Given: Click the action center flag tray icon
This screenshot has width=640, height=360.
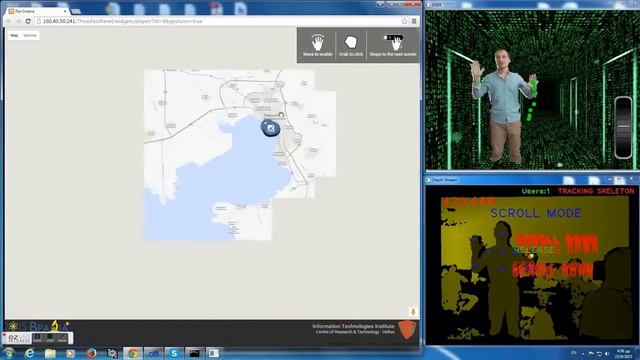Looking at the screenshot, I should 591,353.
